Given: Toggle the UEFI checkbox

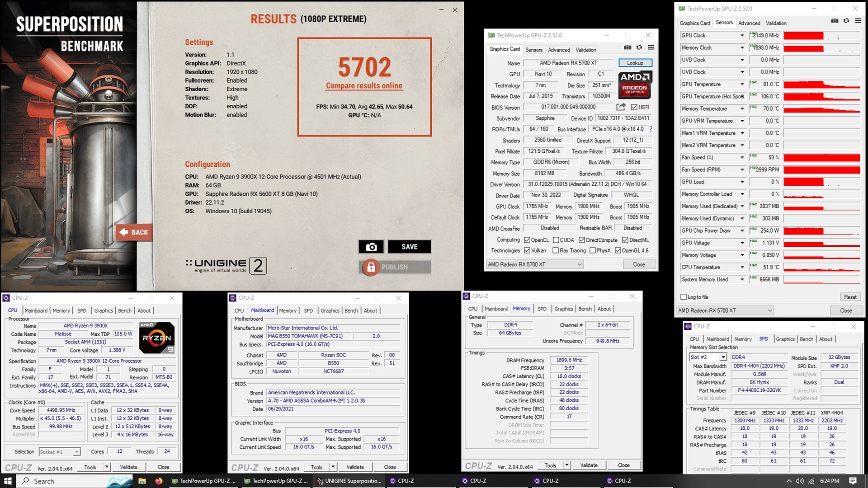Looking at the screenshot, I should 634,107.
